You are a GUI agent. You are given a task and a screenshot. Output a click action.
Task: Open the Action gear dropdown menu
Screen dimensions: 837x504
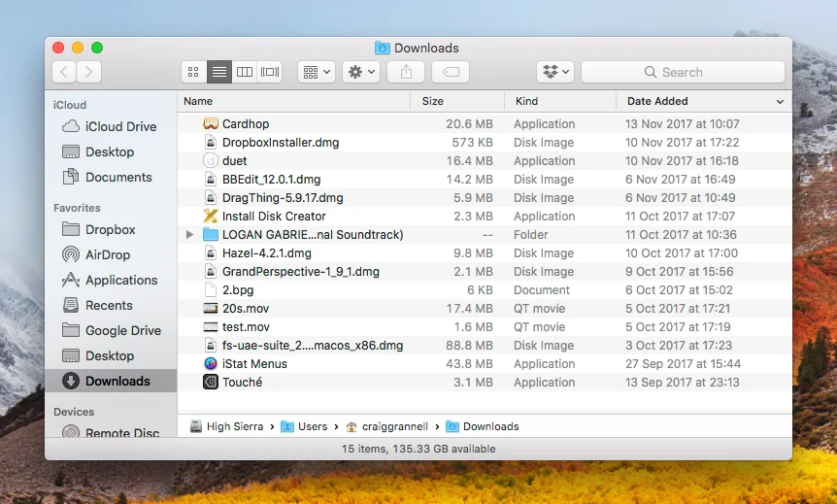pos(361,72)
